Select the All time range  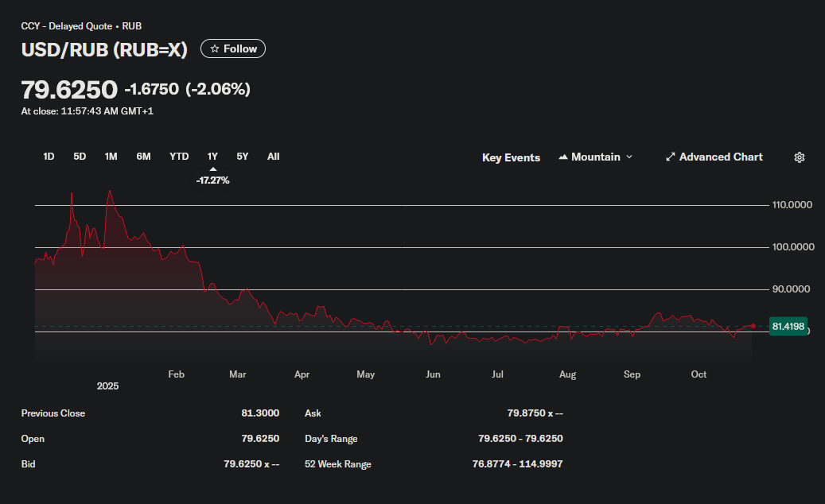[273, 157]
